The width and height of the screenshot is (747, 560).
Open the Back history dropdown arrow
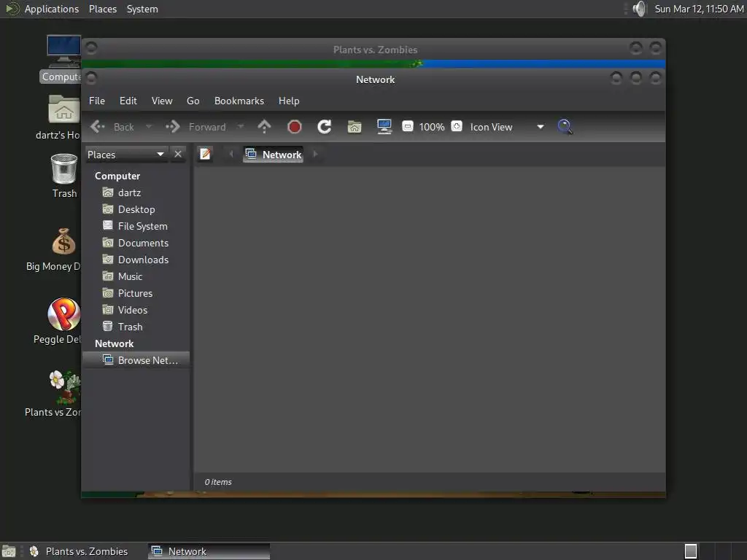click(x=149, y=127)
